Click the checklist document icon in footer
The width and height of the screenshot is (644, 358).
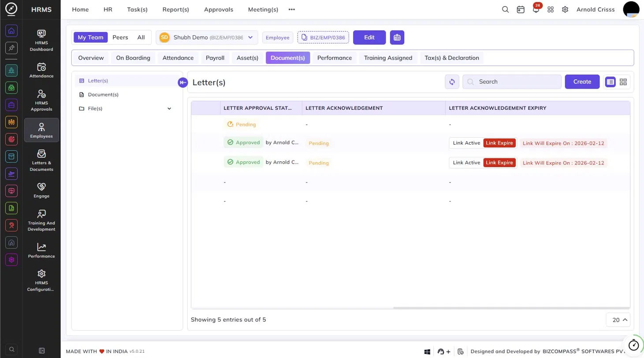point(461,351)
